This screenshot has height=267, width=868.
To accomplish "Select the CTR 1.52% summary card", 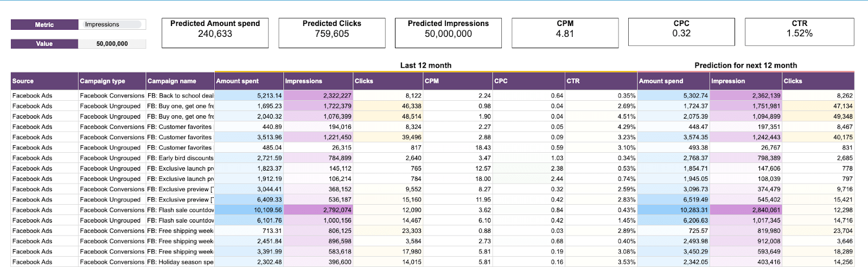I will click(799, 33).
